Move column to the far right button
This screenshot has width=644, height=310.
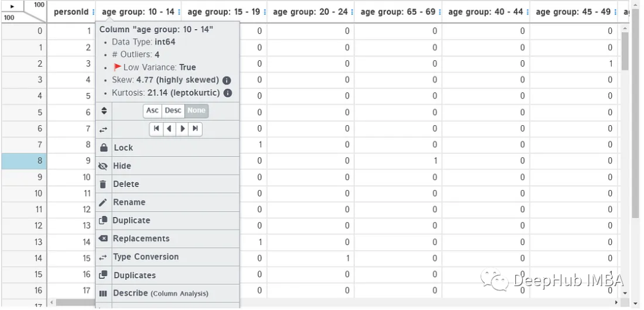(196, 129)
